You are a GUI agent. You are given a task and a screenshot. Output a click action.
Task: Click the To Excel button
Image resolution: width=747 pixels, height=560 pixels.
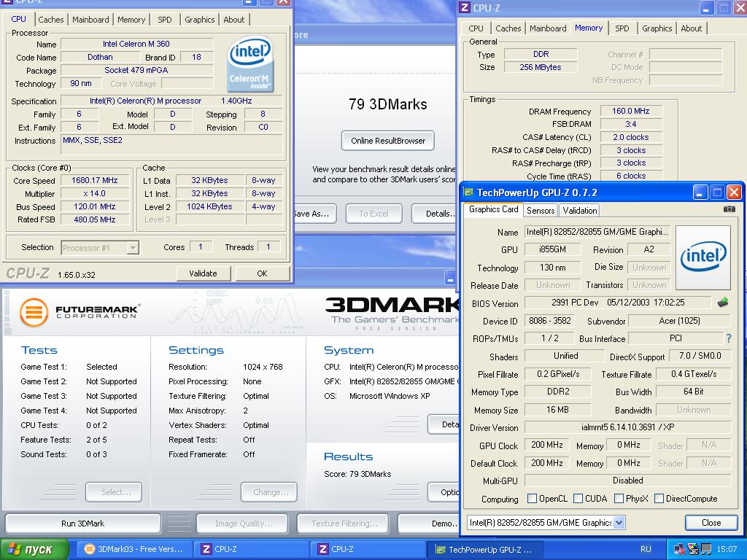373,214
